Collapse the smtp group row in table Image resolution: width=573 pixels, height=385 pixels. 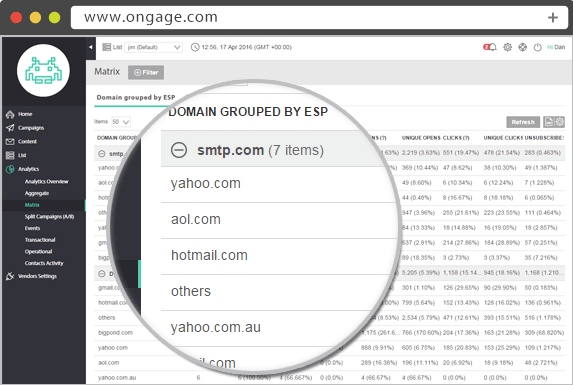[x=102, y=154]
